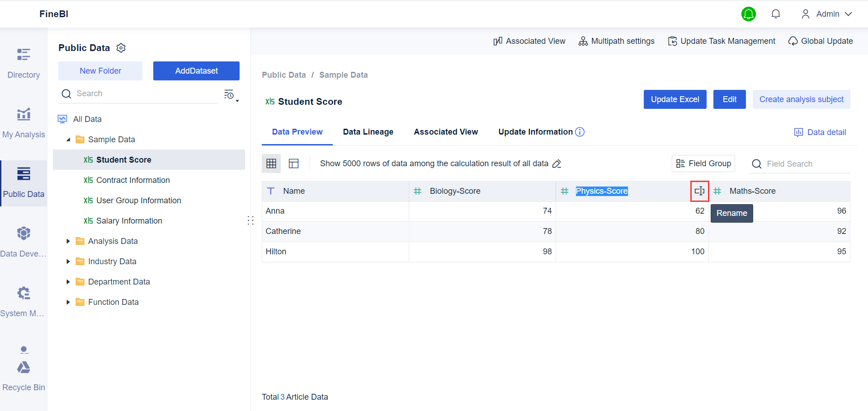This screenshot has height=411, width=868.
Task: Click the notification bell
Action: pos(776,14)
